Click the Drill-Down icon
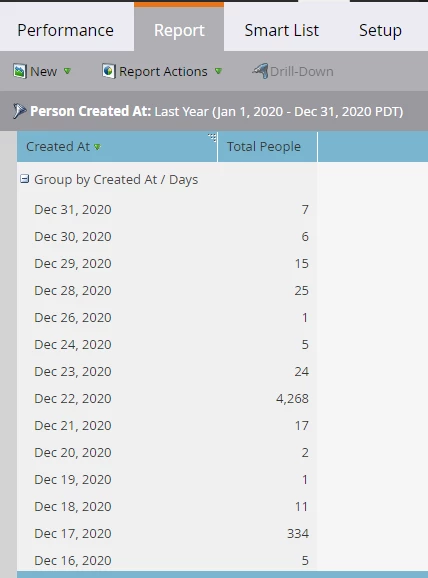Screen dimensions: 428x578 260,71
